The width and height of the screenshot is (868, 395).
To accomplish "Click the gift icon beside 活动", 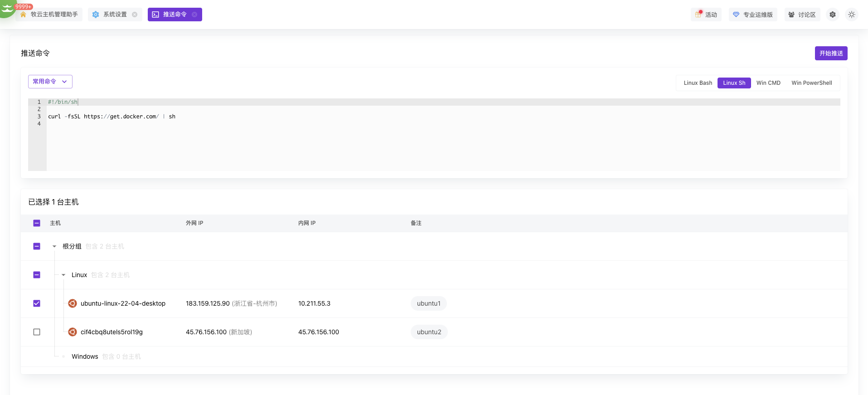I will [x=698, y=15].
